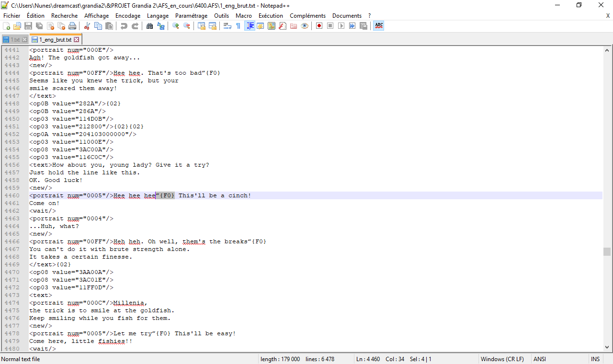Open the Encodage menu
Viewport: 613px width, 364px height.
(x=128, y=16)
